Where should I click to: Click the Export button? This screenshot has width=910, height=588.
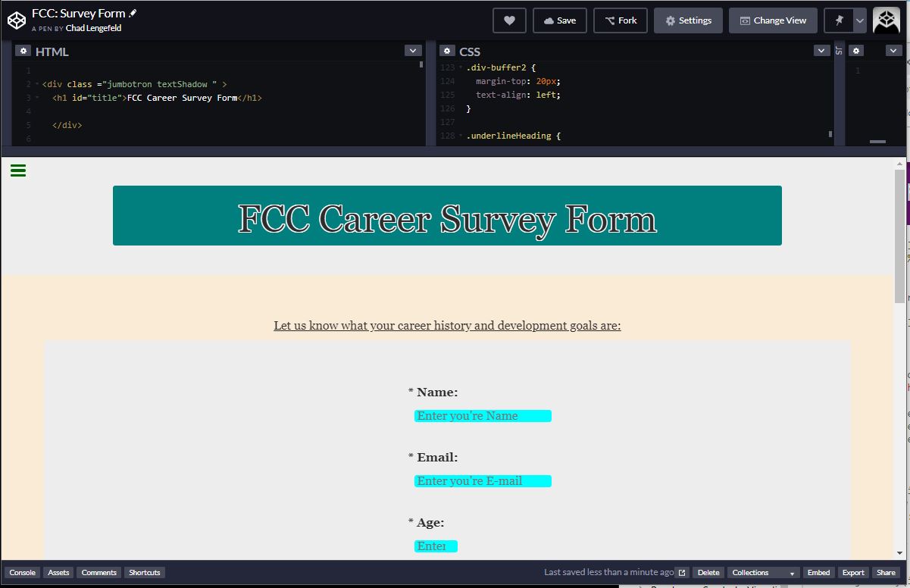pos(853,573)
